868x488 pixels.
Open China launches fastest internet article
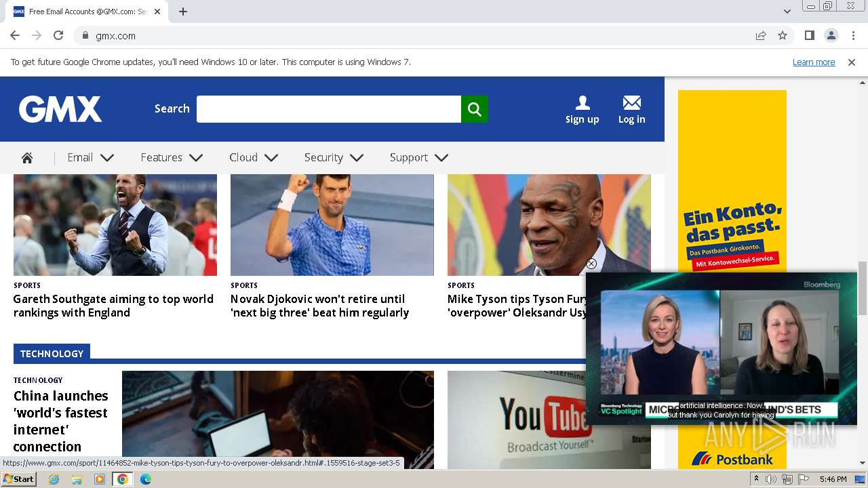click(x=61, y=421)
